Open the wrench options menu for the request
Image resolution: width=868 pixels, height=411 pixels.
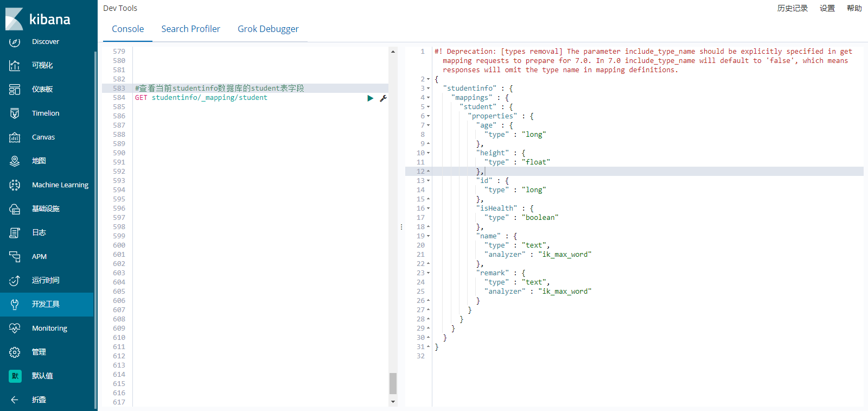383,98
